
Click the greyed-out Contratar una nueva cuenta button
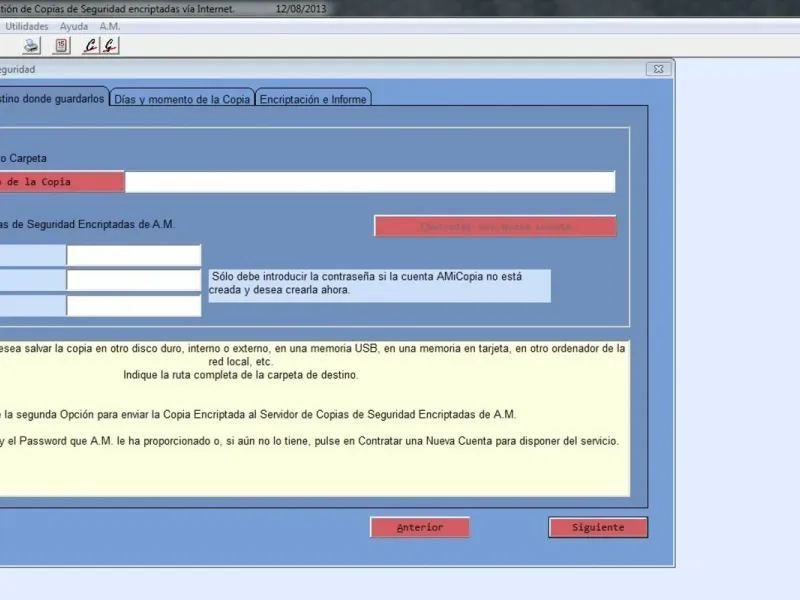click(495, 226)
